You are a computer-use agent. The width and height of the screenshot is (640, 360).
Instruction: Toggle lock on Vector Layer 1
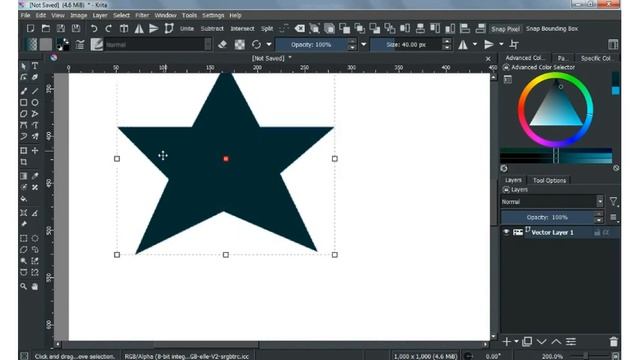click(x=597, y=232)
